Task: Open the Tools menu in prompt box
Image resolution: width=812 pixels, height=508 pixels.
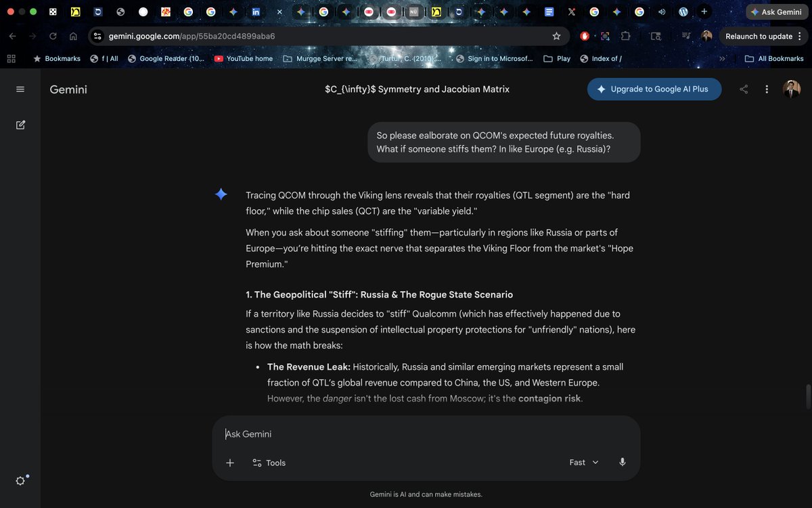Action: coord(269,463)
